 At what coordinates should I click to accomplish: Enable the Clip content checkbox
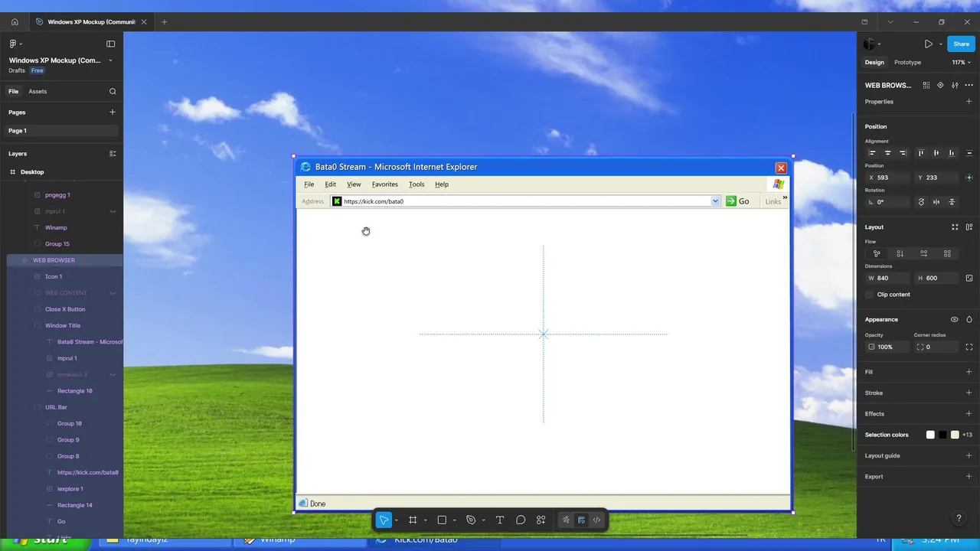point(870,295)
